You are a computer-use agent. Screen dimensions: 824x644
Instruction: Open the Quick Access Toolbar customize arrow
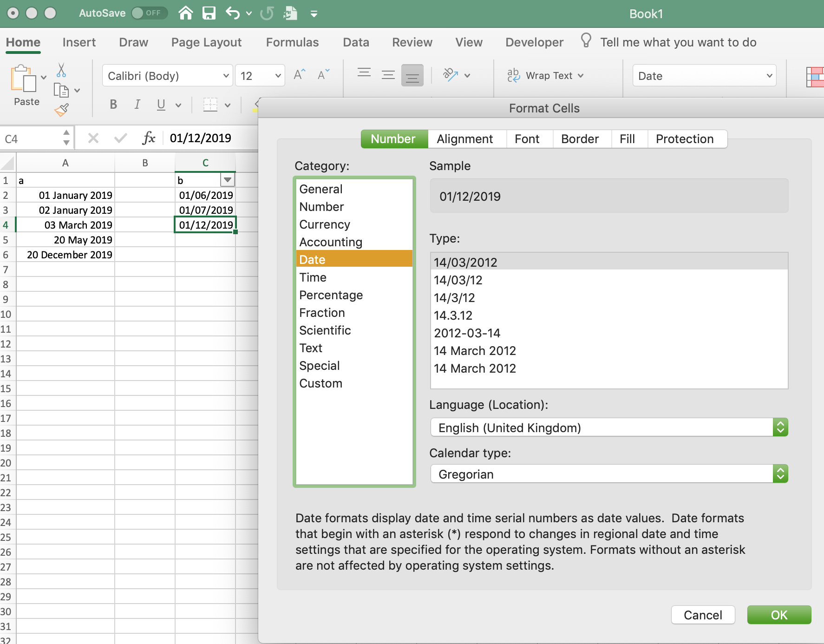pyautogui.click(x=314, y=14)
